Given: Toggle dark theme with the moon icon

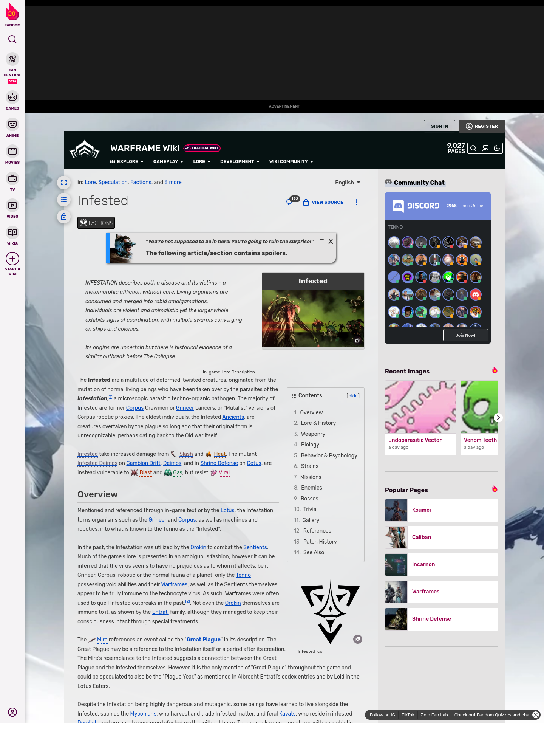Looking at the screenshot, I should (497, 148).
